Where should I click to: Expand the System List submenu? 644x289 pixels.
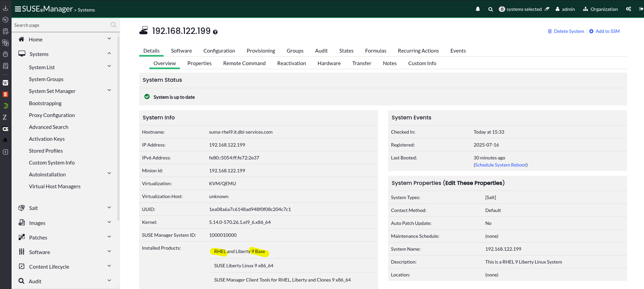click(x=109, y=66)
